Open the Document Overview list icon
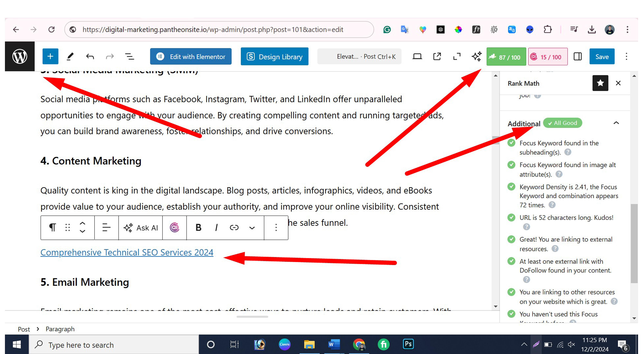 pyautogui.click(x=129, y=56)
